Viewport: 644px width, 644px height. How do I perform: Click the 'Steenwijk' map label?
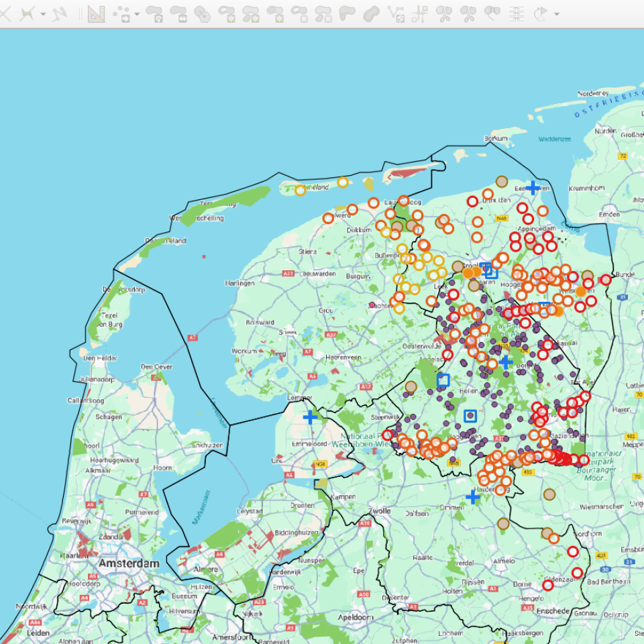coord(385,417)
